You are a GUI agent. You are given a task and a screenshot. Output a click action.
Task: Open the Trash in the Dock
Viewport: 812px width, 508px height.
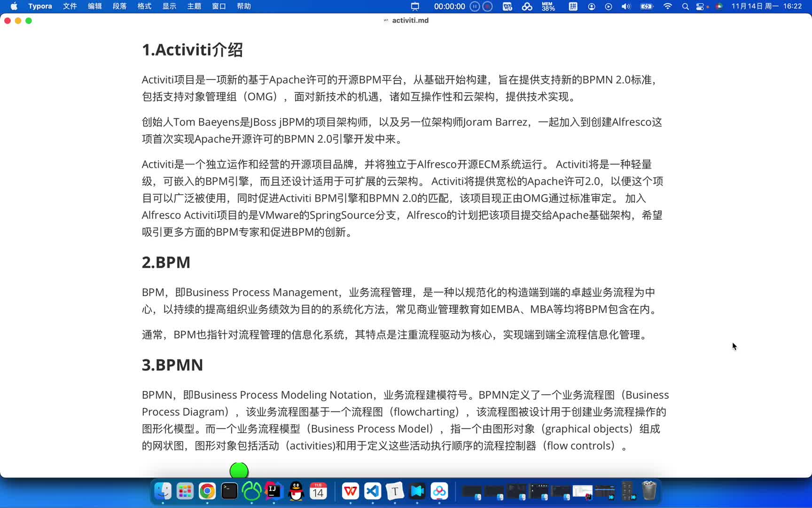click(649, 491)
